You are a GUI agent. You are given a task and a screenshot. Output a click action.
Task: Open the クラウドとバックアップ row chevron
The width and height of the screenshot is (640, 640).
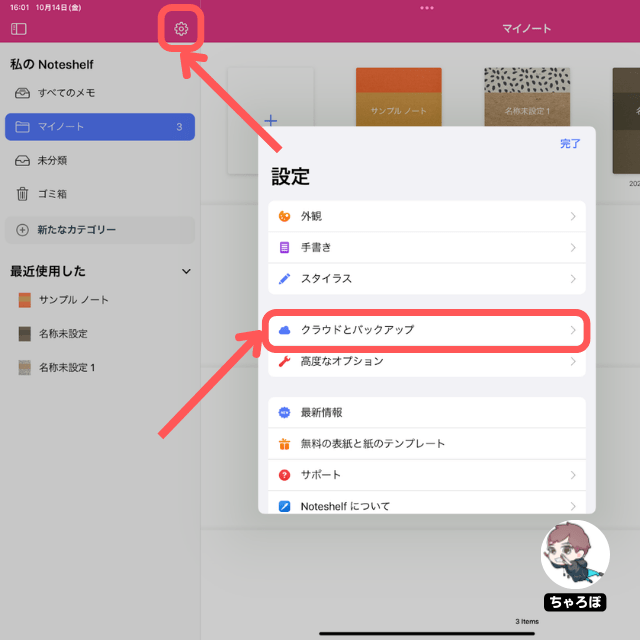click(x=573, y=330)
